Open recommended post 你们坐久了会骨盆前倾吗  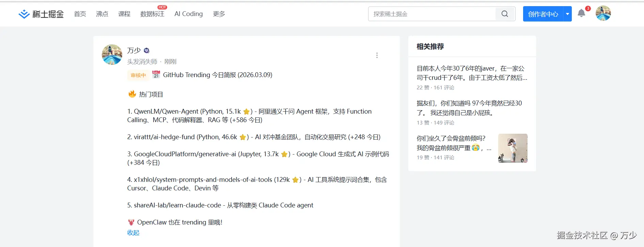click(454, 143)
